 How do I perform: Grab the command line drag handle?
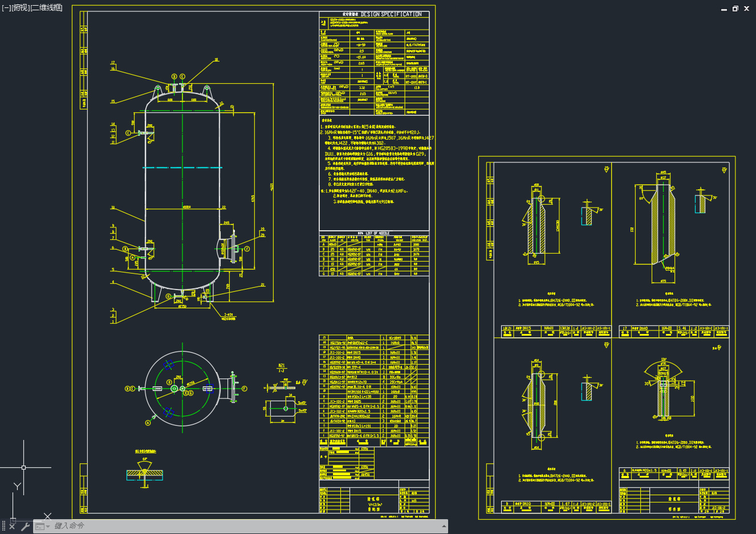tap(3, 526)
